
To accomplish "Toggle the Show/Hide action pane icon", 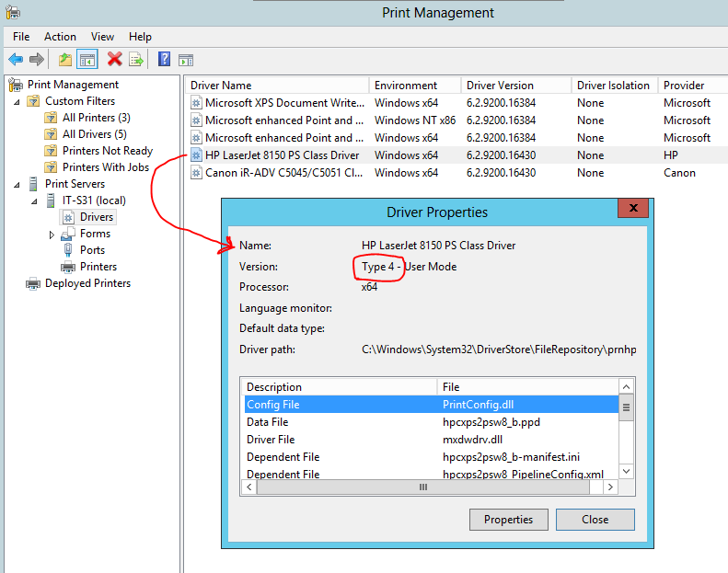I will pos(186,60).
